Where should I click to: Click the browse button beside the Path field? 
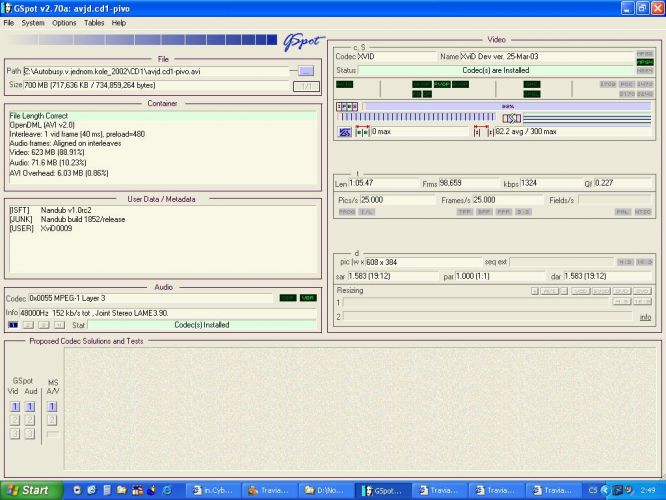tap(306, 71)
